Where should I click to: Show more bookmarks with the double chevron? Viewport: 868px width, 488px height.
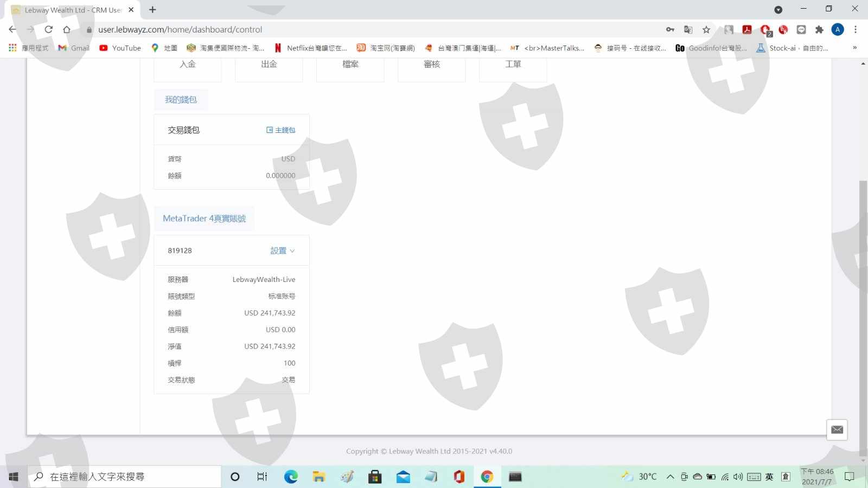click(854, 48)
